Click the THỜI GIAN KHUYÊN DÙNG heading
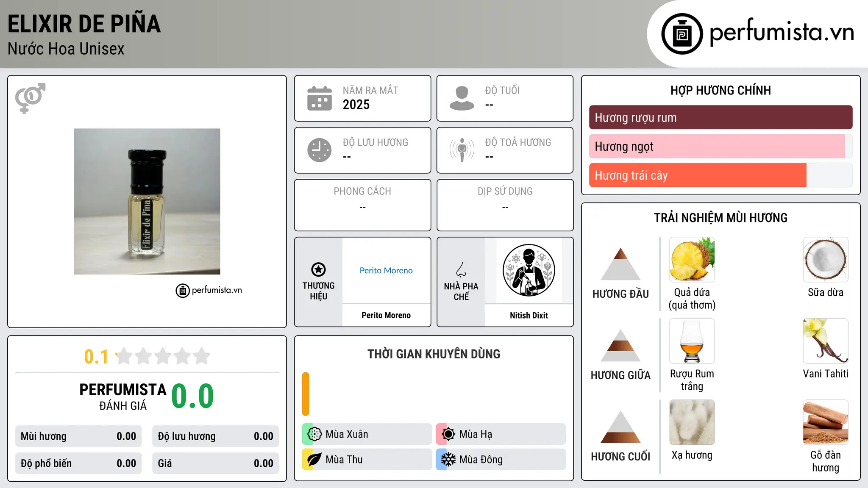 pyautogui.click(x=434, y=354)
